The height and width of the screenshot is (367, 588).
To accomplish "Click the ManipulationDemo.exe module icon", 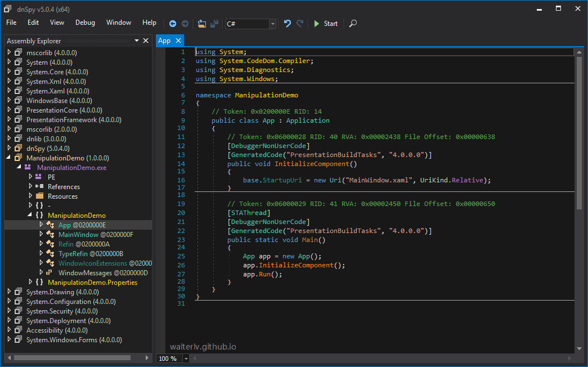I will (x=28, y=167).
